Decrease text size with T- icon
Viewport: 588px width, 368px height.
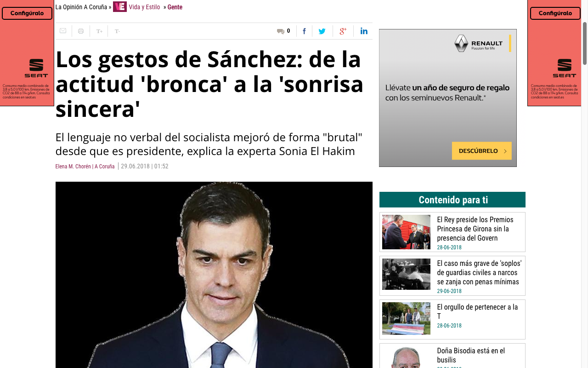[x=117, y=31]
